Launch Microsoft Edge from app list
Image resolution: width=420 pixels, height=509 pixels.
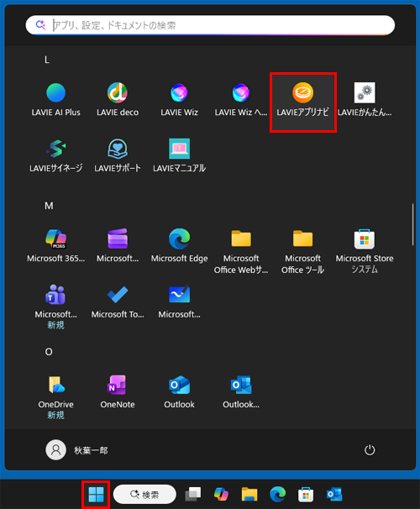[179, 246]
